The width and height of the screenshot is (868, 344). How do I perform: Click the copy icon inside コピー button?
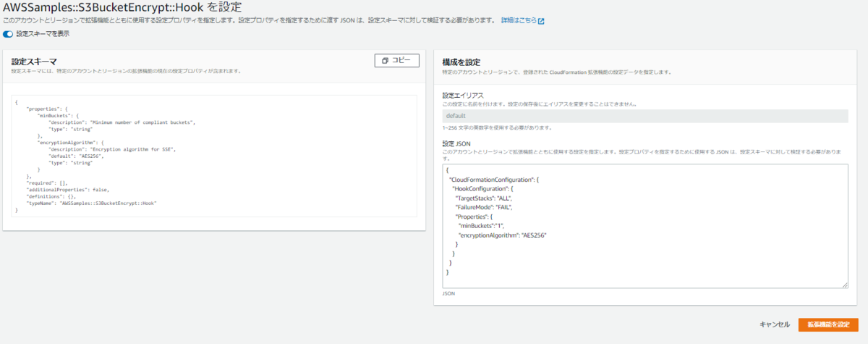(386, 61)
